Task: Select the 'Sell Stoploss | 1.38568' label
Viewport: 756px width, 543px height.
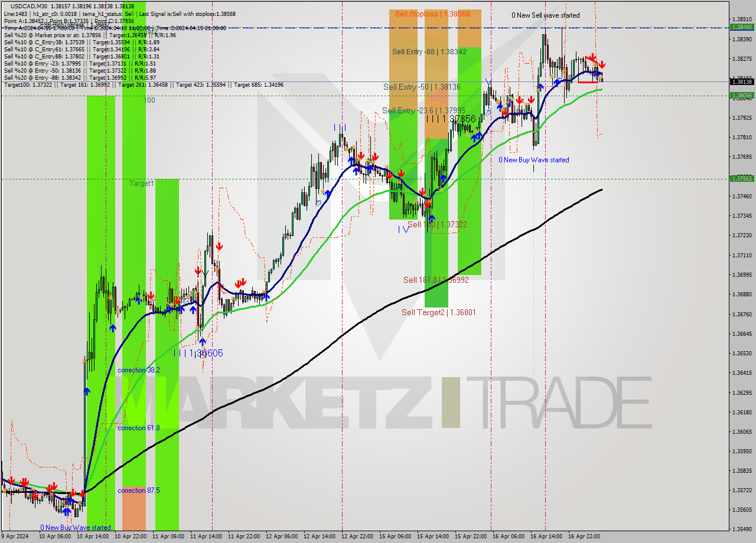Action: [x=432, y=14]
